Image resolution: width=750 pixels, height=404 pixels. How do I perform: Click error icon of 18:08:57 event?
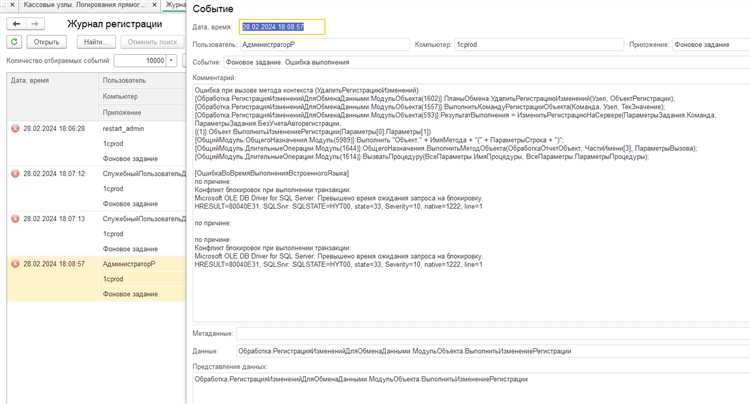pos(15,264)
